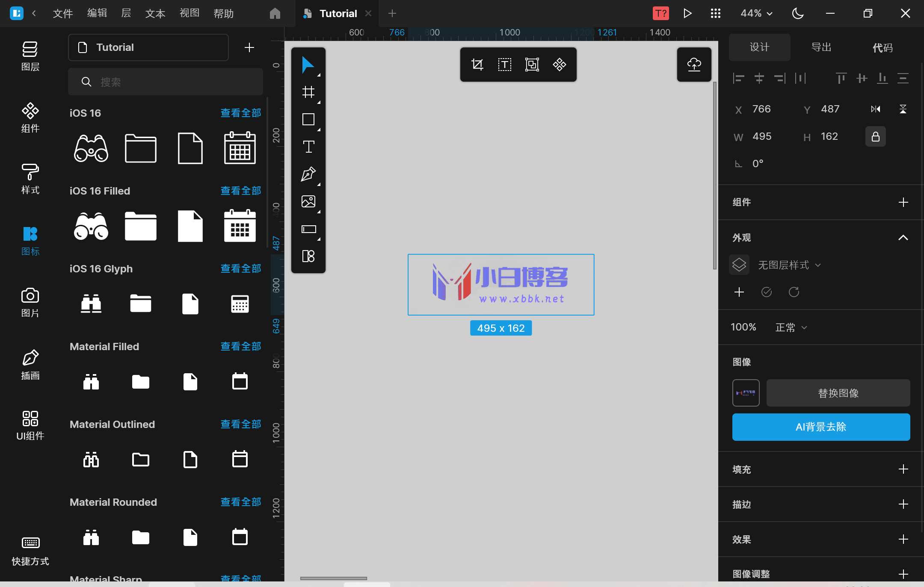Open the icons tool at toolbar bottom
Image resolution: width=924 pixels, height=587 pixels.
click(308, 256)
